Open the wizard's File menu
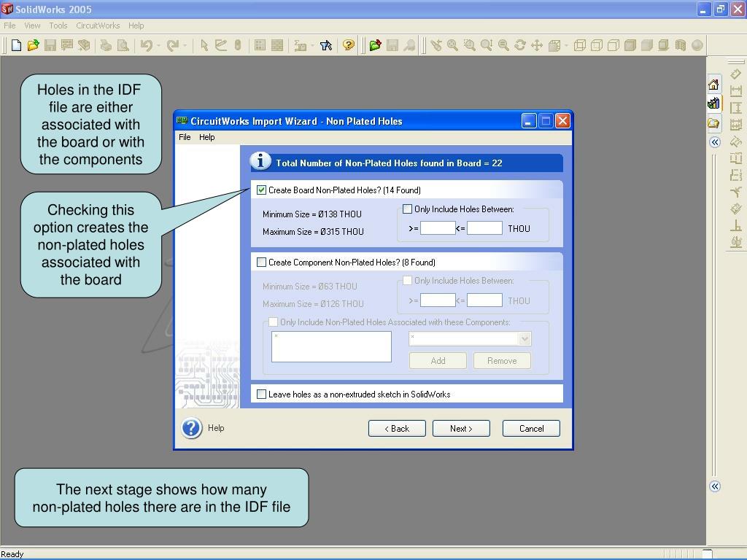Screen dimensions: 747x560 [x=185, y=137]
